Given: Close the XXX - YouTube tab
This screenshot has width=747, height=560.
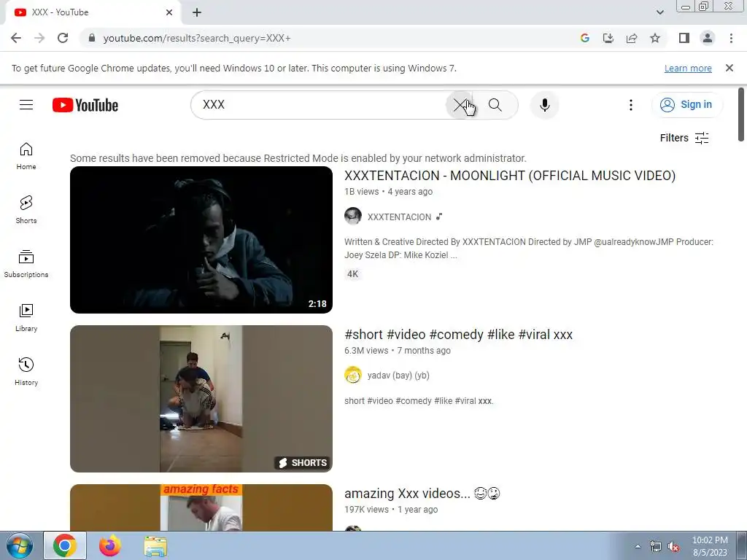Looking at the screenshot, I should tap(169, 12).
